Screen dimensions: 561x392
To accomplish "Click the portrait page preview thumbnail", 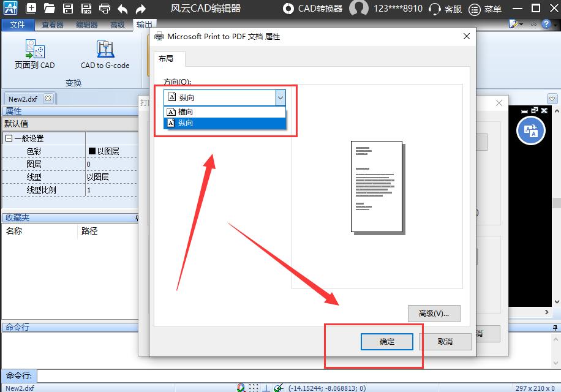I will point(377,187).
